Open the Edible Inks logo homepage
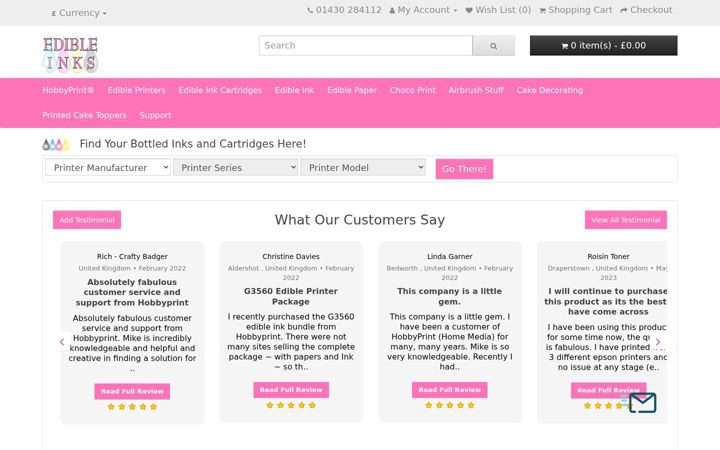The width and height of the screenshot is (720, 450). point(70,55)
